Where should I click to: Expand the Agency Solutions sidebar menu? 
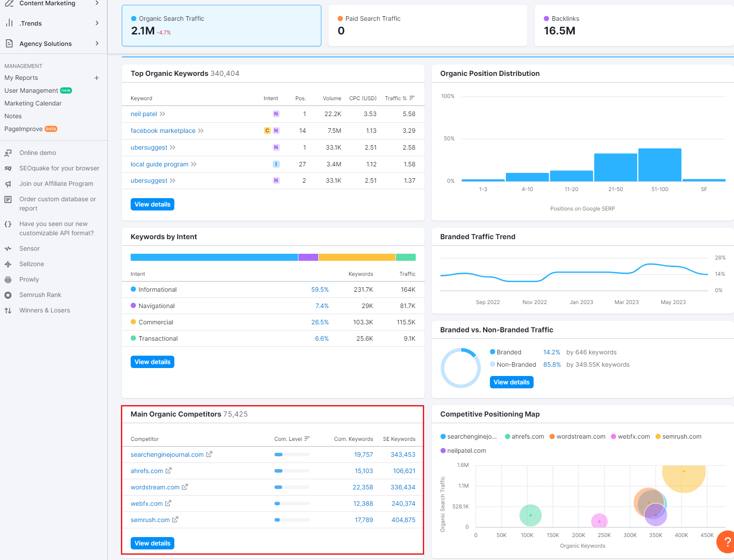tap(97, 43)
